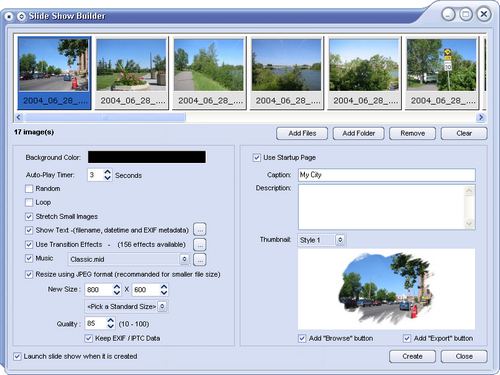500x375 pixels.
Task: Open the Classic.mid music dropdown
Action: pos(184,259)
